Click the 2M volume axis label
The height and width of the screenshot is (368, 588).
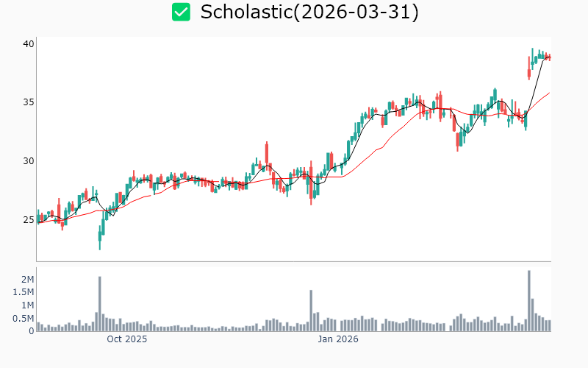(27, 280)
